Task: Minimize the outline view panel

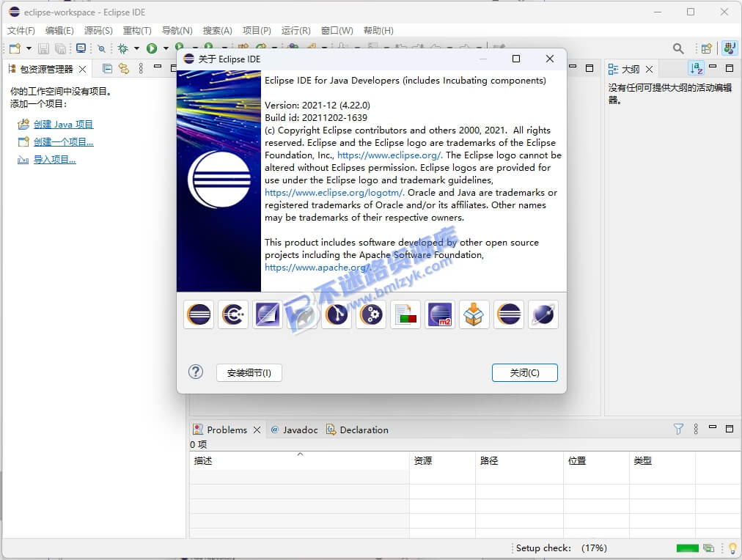Action: coord(713,67)
